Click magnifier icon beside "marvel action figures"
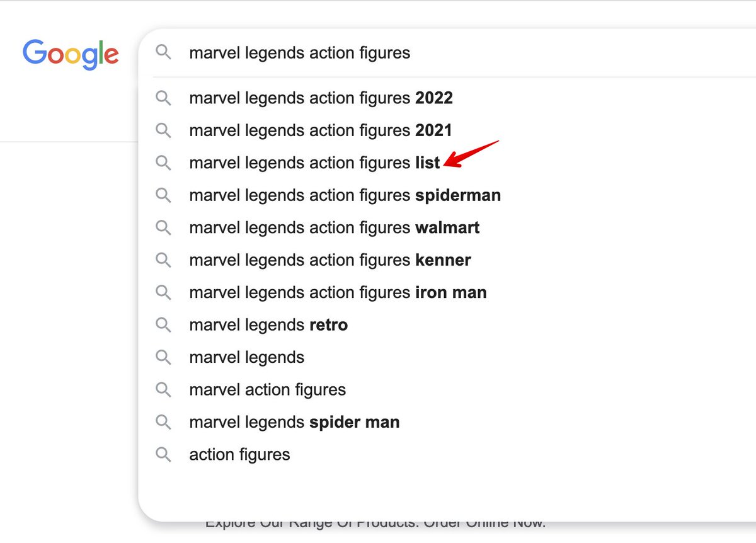The height and width of the screenshot is (543, 756). 163,389
